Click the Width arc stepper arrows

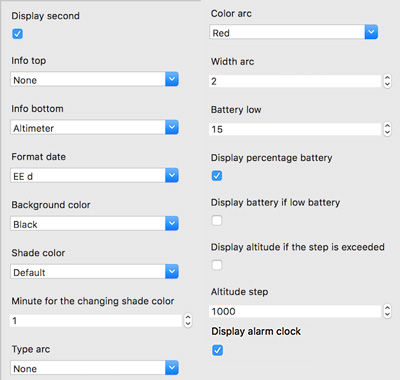pyautogui.click(x=387, y=81)
